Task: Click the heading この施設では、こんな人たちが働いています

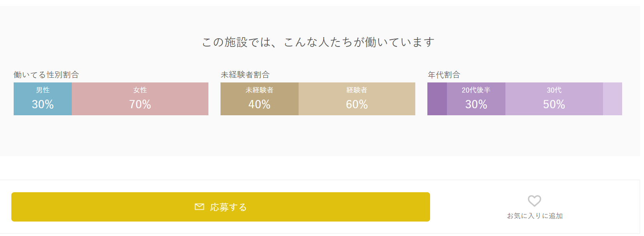Action: (318, 42)
